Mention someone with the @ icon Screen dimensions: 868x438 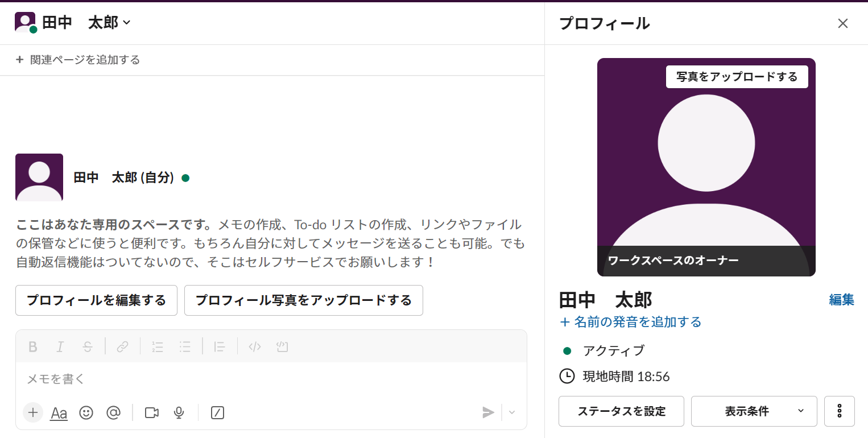(x=113, y=413)
